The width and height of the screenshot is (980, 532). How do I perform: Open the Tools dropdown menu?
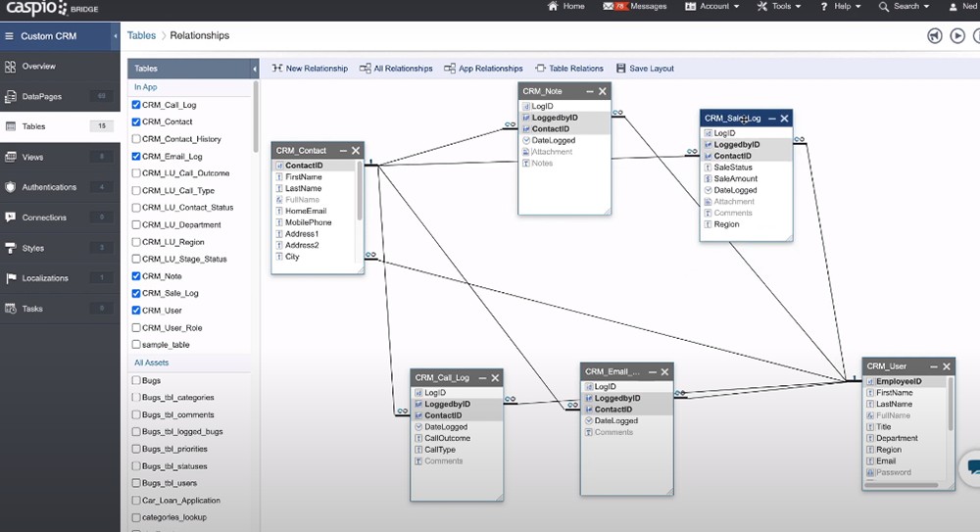tap(779, 6)
